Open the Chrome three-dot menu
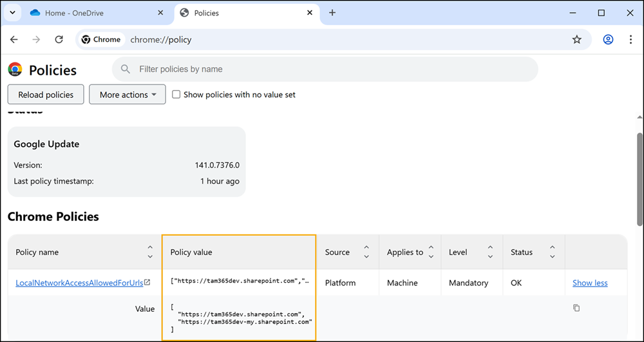Screen dimensions: 644x342 (x=631, y=39)
